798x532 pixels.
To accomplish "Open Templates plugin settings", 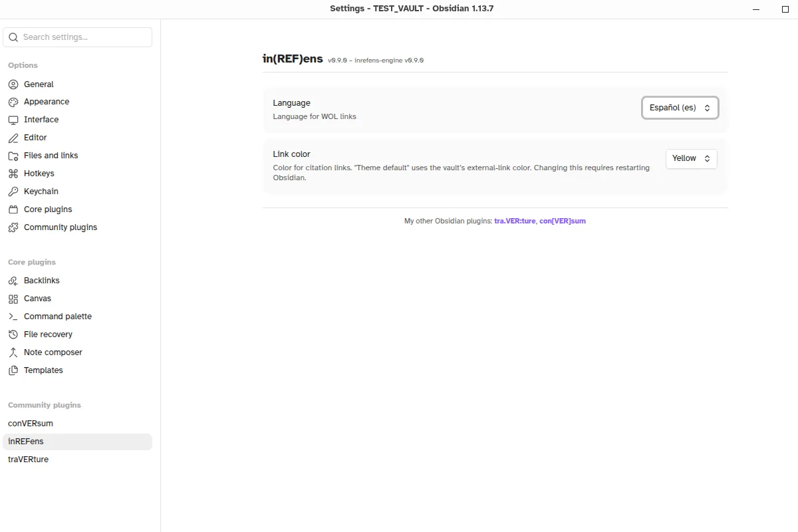I will [77, 371].
